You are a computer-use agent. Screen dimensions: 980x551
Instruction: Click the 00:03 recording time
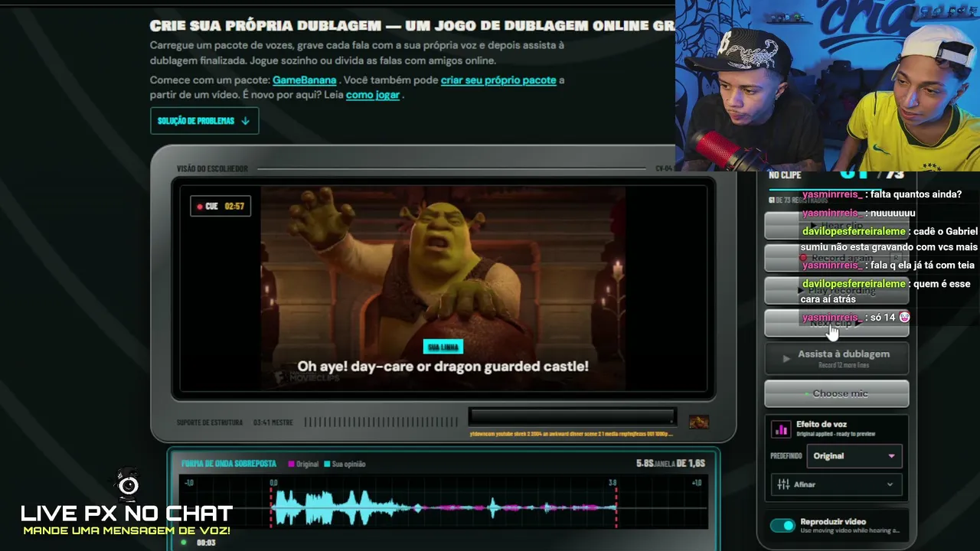pos(206,543)
